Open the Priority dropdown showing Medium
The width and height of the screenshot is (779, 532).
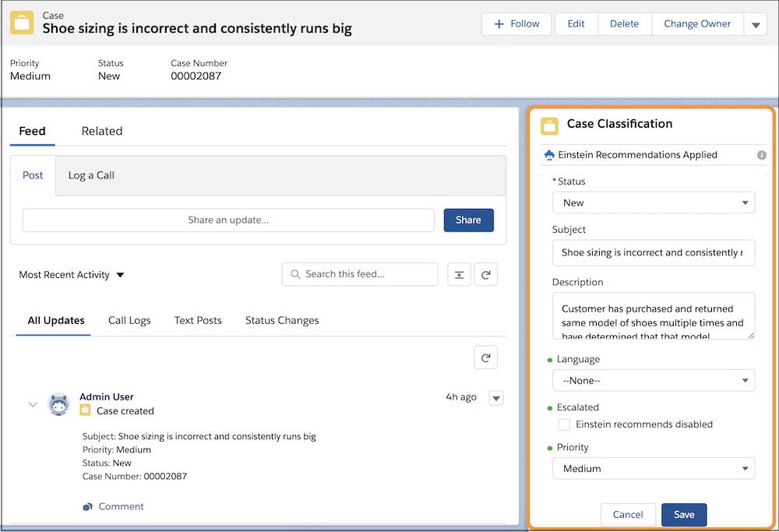click(654, 468)
